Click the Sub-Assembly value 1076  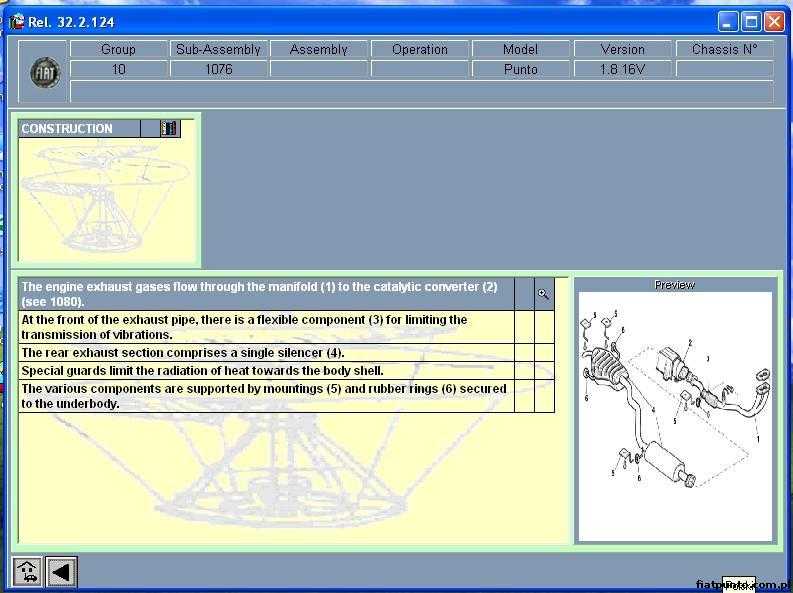[219, 69]
